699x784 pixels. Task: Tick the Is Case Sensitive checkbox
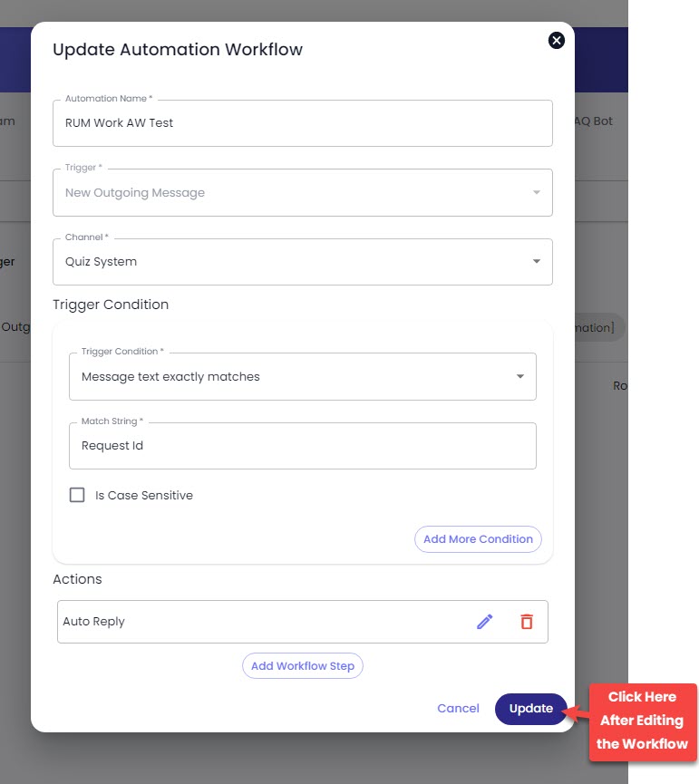point(77,495)
